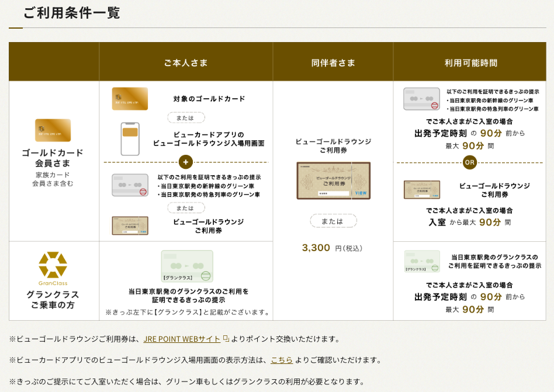Click the または pill below 対象のゴールドカード
The height and width of the screenshot is (392, 554).
186,117
